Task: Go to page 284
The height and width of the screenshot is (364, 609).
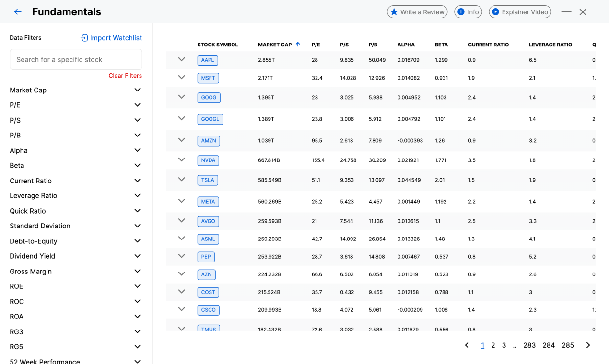Action: tap(549, 345)
